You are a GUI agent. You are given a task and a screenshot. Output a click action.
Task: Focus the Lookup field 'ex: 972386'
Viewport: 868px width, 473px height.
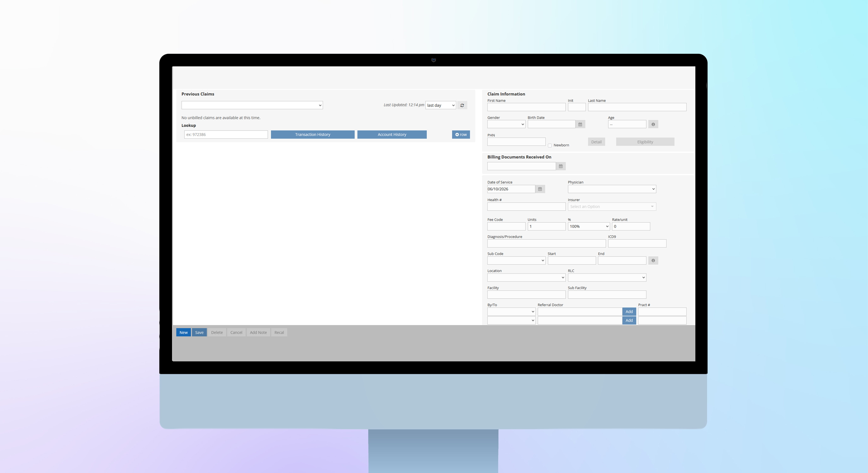(226, 135)
